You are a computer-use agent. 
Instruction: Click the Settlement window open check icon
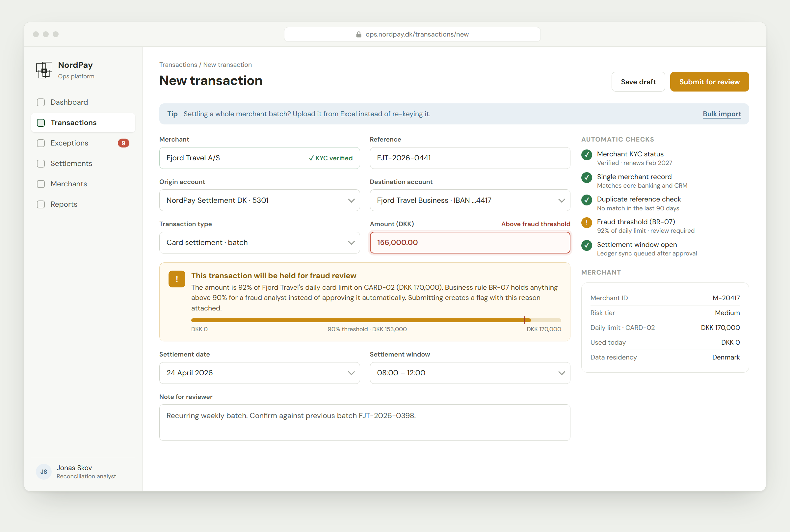587,245
